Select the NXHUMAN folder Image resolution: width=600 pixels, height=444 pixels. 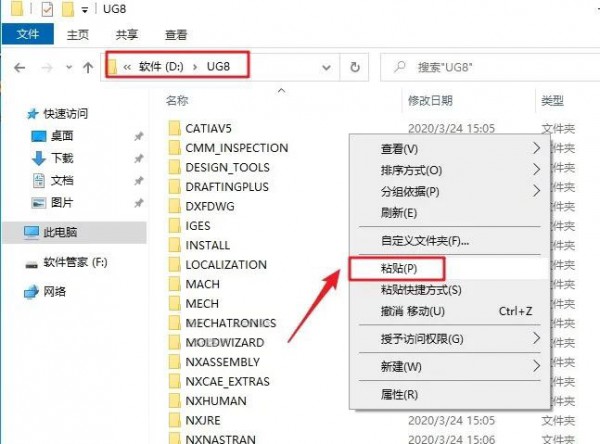pos(208,401)
